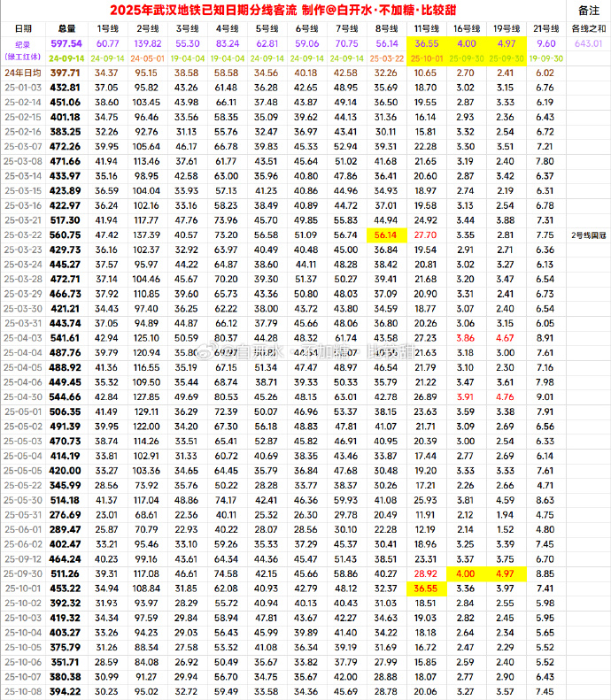Image resolution: width=611 pixels, height=700 pixels.
Task: Click the 21号线 column header
Action: tap(546, 29)
